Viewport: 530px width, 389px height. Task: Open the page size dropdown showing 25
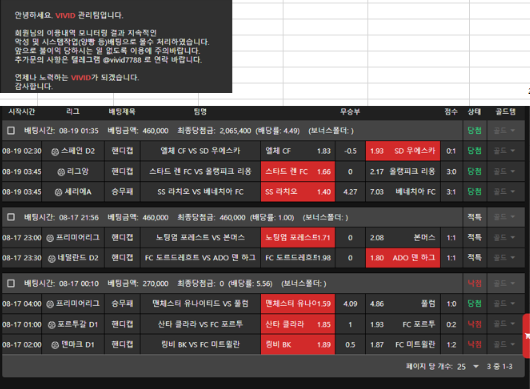(x=468, y=366)
